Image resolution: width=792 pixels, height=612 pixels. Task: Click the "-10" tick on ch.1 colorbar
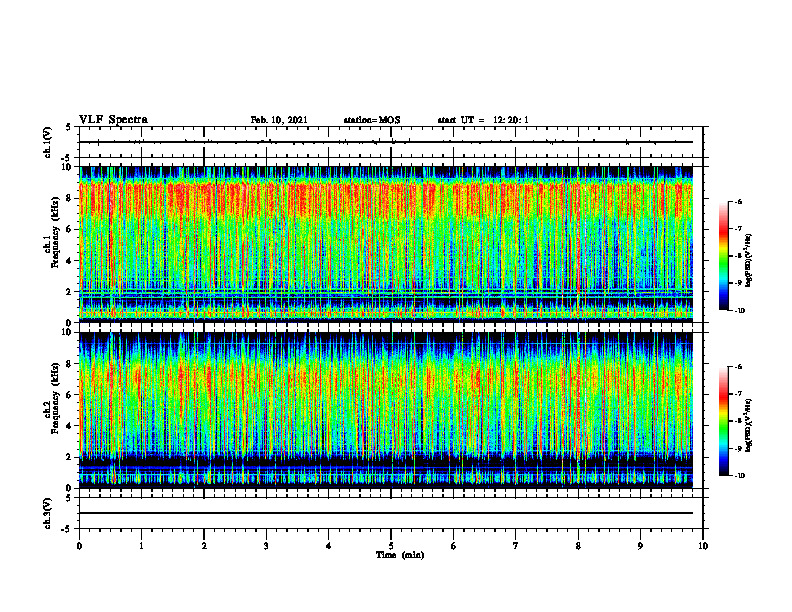point(740,311)
